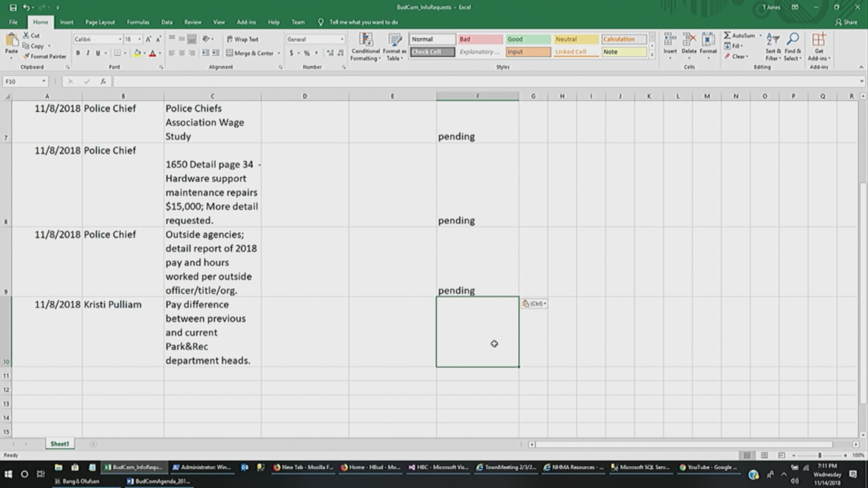Switch to the Page Layout tab
The image size is (868, 488).
[x=100, y=22]
